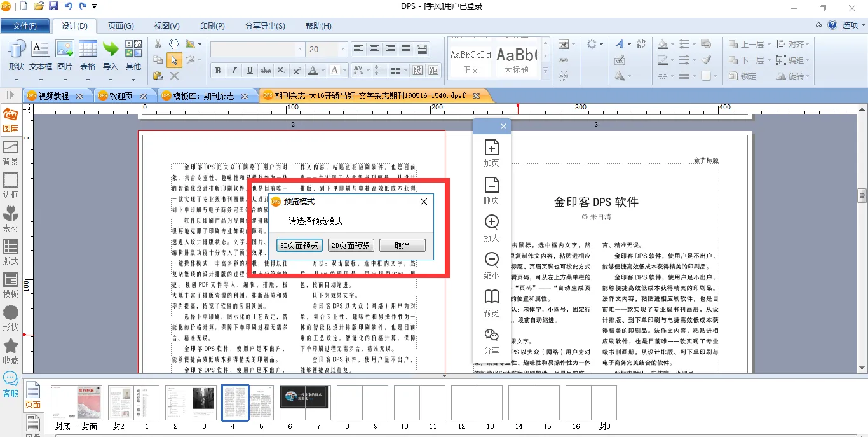The width and height of the screenshot is (868, 437).
Task: Zoom in with the 放大 icon
Action: coord(491,228)
